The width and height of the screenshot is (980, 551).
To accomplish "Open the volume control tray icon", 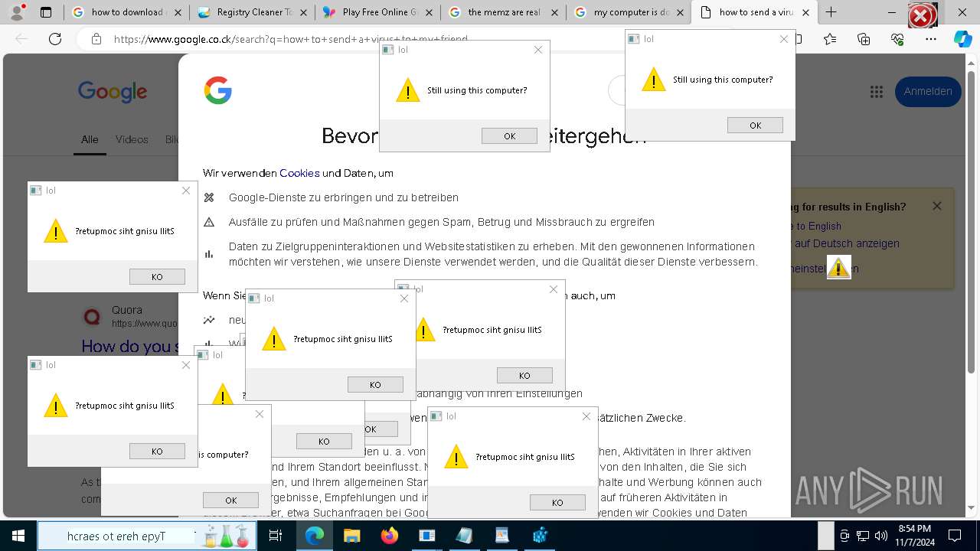I will tap(880, 536).
